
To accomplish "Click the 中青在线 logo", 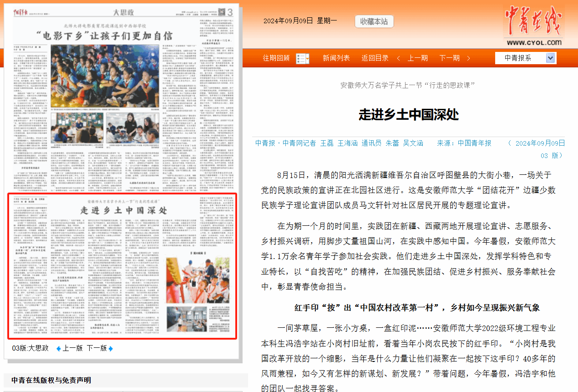I will coord(534,21).
